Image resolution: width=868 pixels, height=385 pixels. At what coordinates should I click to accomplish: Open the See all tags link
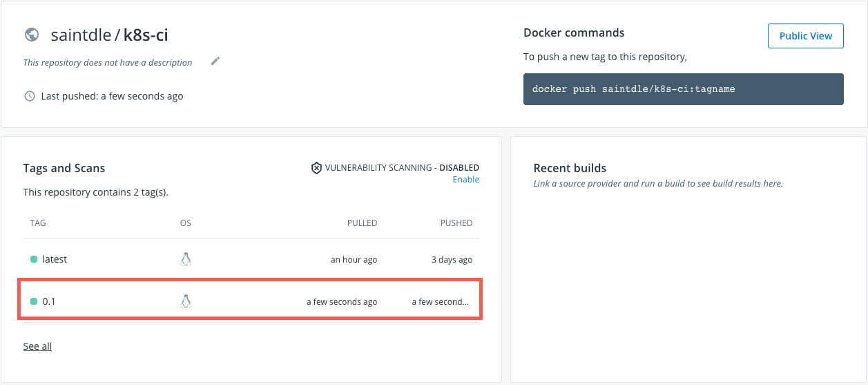click(37, 346)
